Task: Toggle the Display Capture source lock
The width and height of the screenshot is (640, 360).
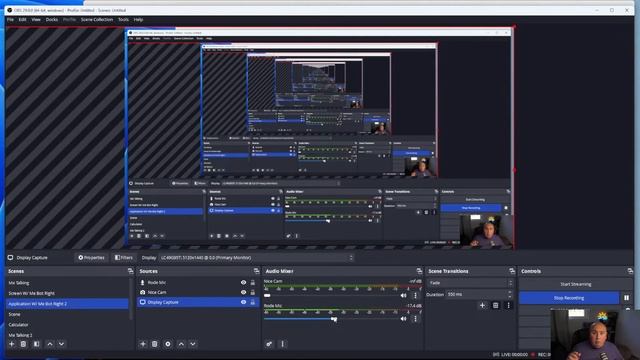Action: (x=253, y=302)
